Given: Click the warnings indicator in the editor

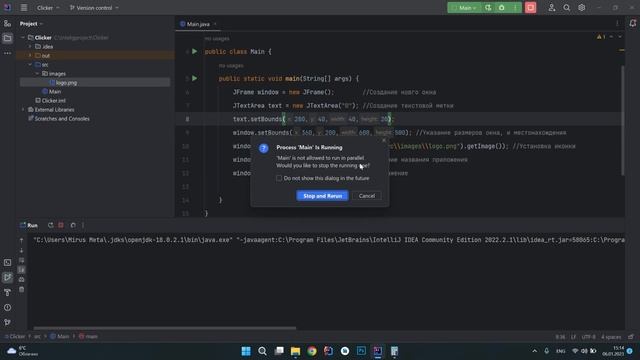Looking at the screenshot, I should point(601,37).
